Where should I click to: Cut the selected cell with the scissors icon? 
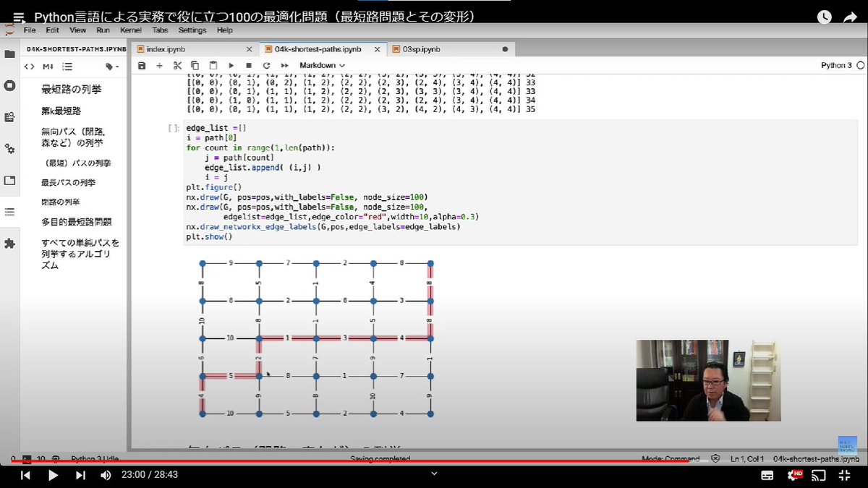(176, 65)
